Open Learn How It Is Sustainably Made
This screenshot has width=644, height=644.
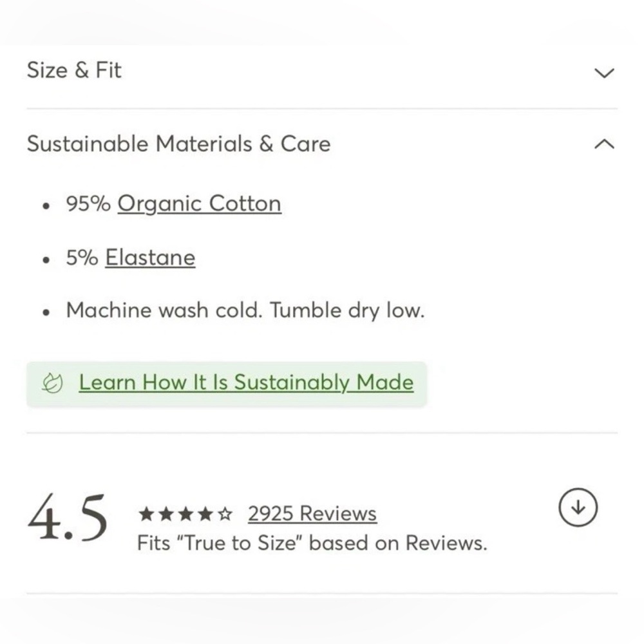pos(246,383)
